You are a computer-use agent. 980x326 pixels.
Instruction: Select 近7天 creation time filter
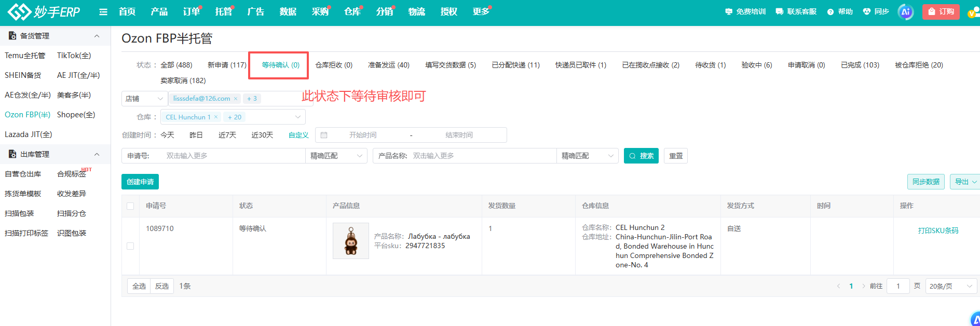pyautogui.click(x=227, y=135)
